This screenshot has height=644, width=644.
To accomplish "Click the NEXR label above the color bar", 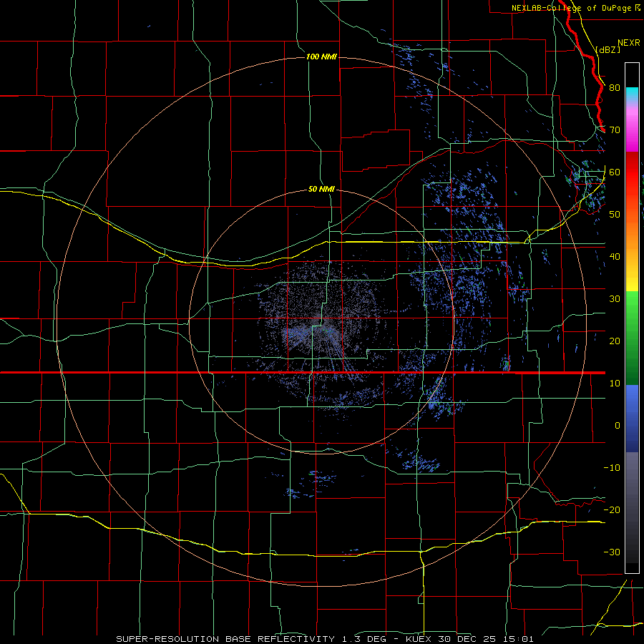I will point(629,43).
